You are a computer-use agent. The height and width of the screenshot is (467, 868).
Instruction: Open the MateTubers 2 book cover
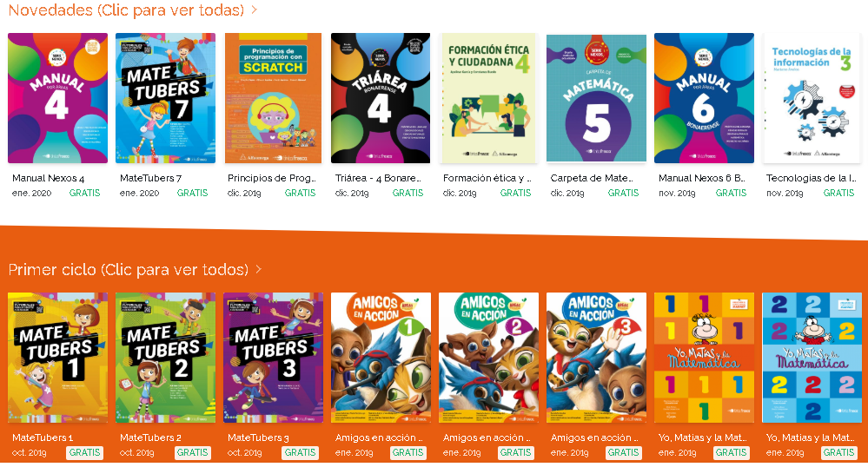tap(165, 358)
